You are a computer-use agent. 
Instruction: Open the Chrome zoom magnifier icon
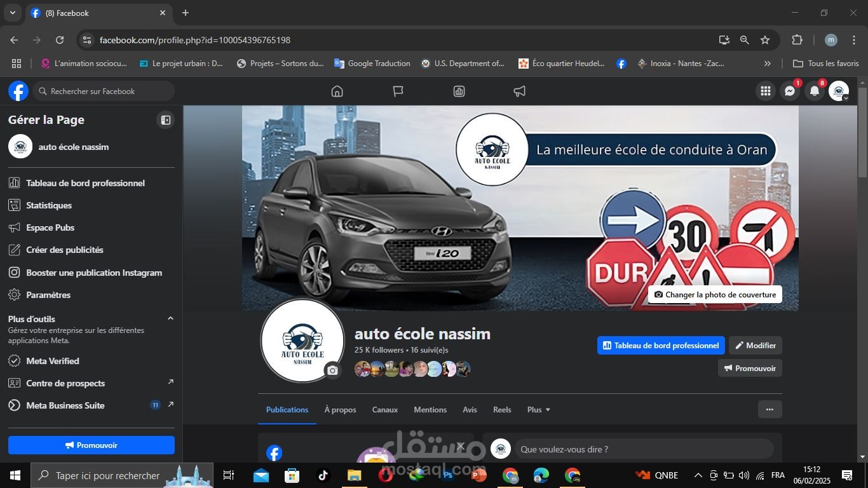[x=744, y=40]
